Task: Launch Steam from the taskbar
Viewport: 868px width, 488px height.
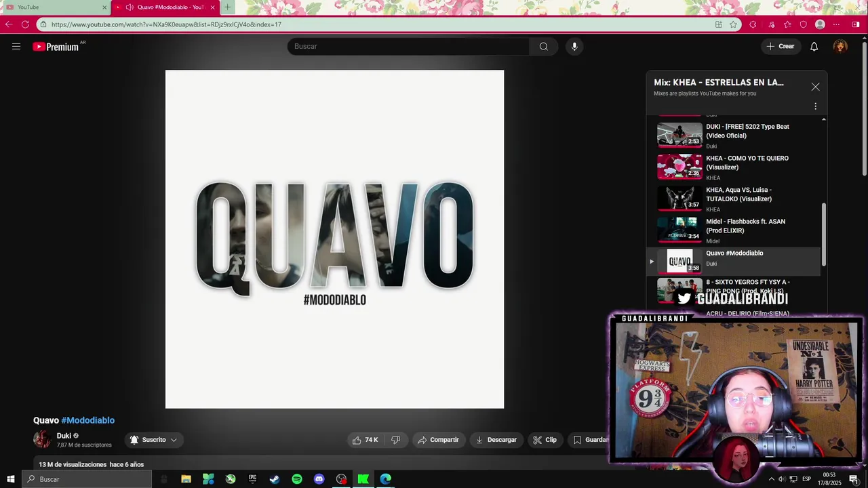Action: click(275, 479)
